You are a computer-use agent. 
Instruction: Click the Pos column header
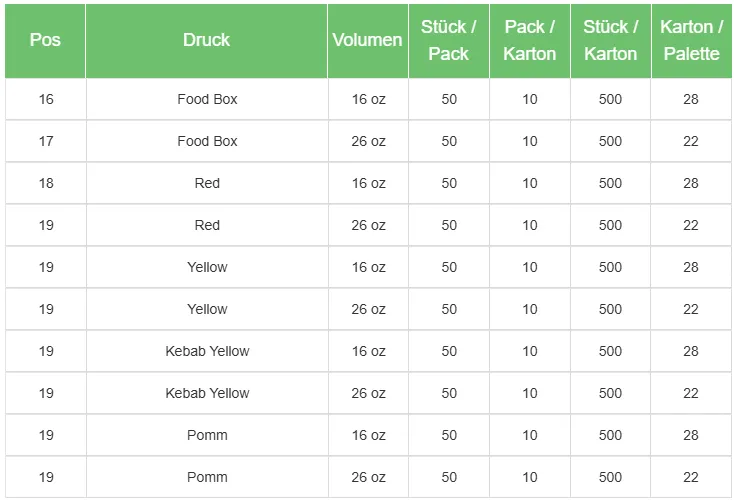pyautogui.click(x=45, y=40)
